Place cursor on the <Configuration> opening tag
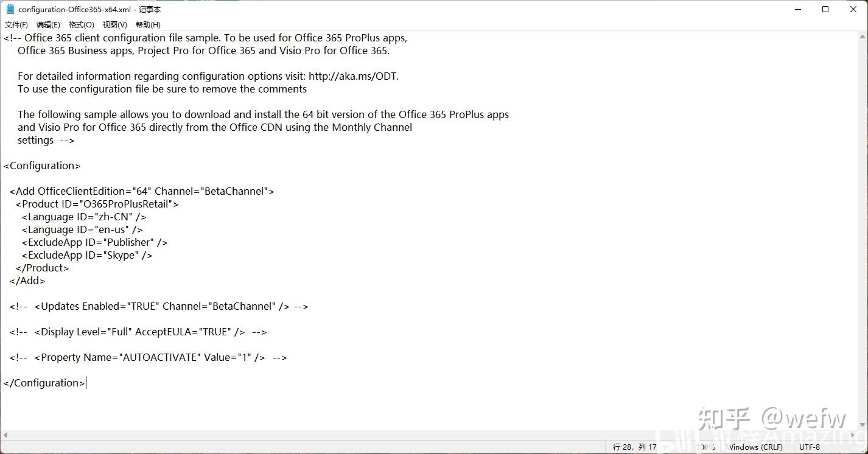The width and height of the screenshot is (868, 454). tap(42, 165)
